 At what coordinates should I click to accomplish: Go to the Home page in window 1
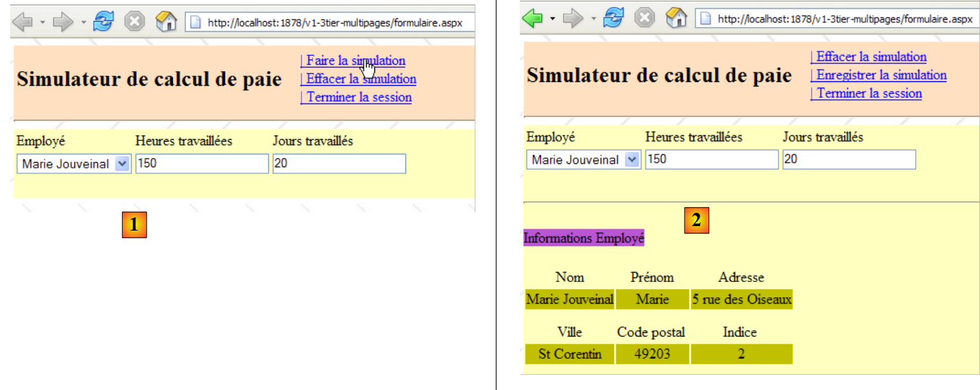[x=166, y=22]
